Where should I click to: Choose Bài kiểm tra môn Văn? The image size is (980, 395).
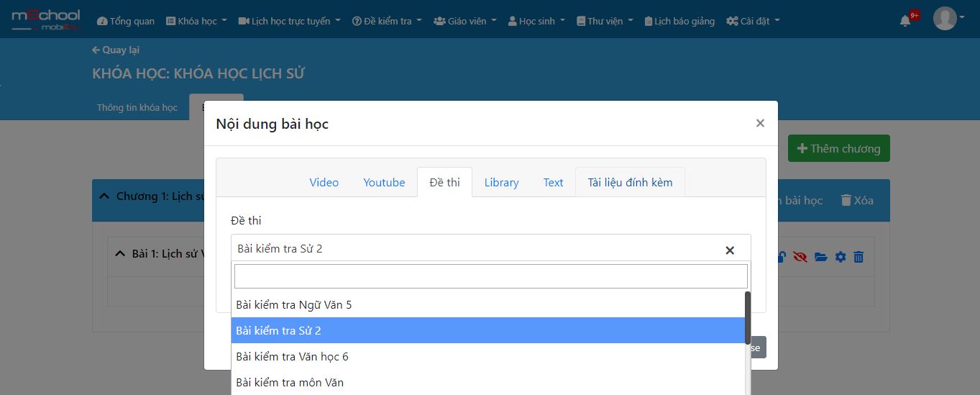coord(488,382)
